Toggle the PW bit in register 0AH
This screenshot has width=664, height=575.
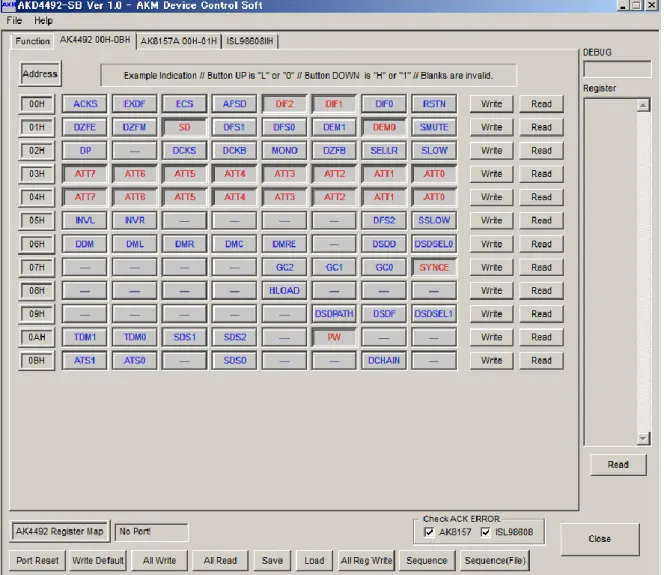click(334, 337)
